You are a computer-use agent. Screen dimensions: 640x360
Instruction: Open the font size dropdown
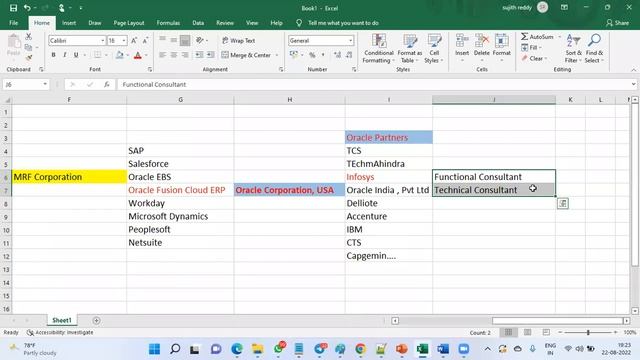pos(124,40)
